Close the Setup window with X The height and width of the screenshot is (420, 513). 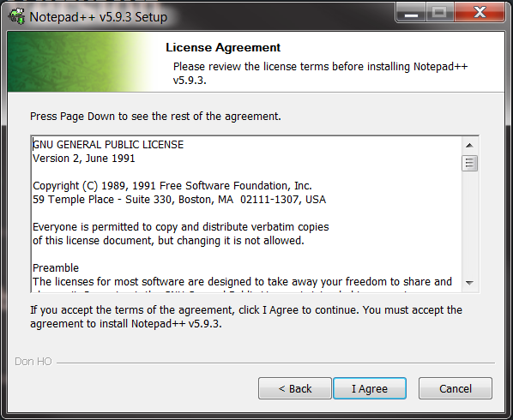tap(480, 12)
